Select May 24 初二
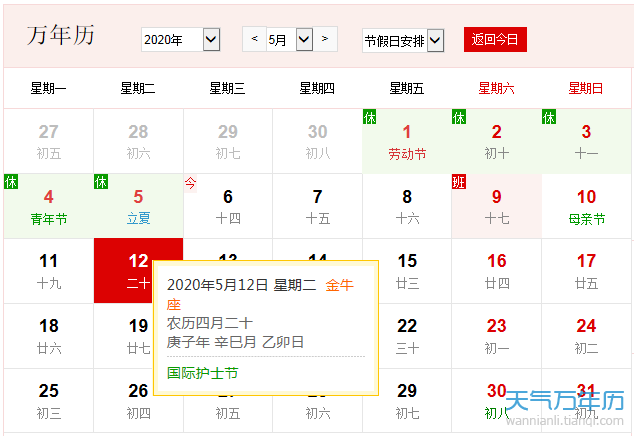634x436 pixels. click(x=586, y=336)
